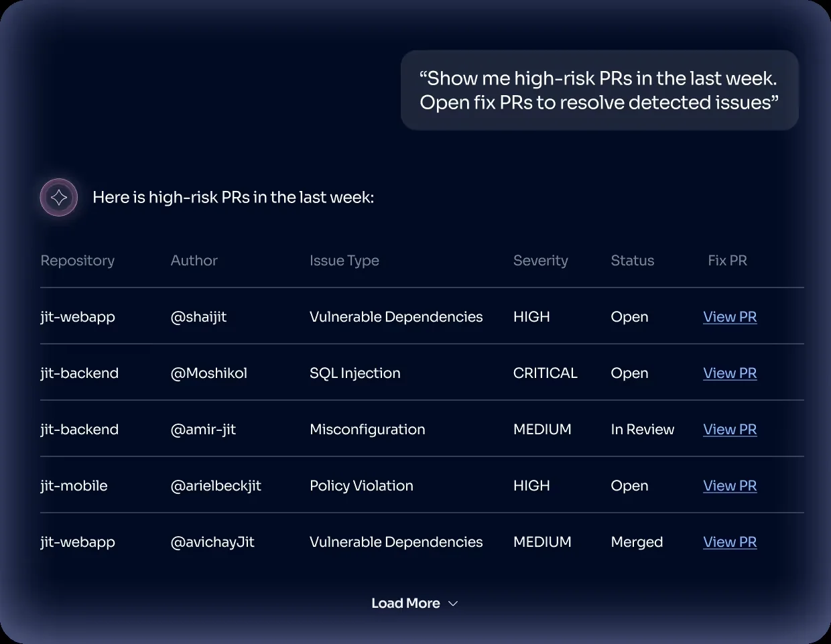
Task: Select the Repository column header
Action: [77, 260]
